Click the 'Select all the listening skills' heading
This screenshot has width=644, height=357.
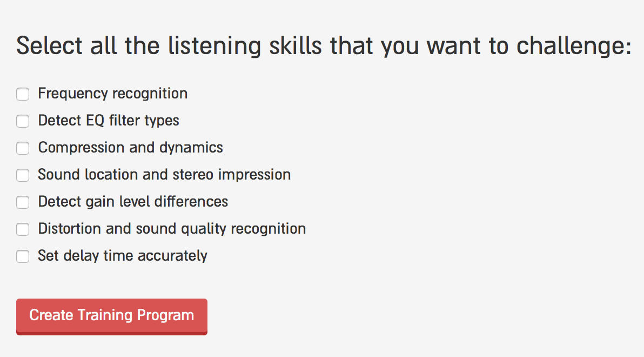point(324,46)
